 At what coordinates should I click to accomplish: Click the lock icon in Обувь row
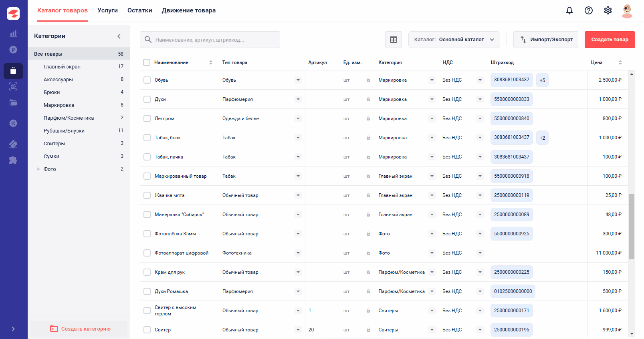click(x=368, y=80)
